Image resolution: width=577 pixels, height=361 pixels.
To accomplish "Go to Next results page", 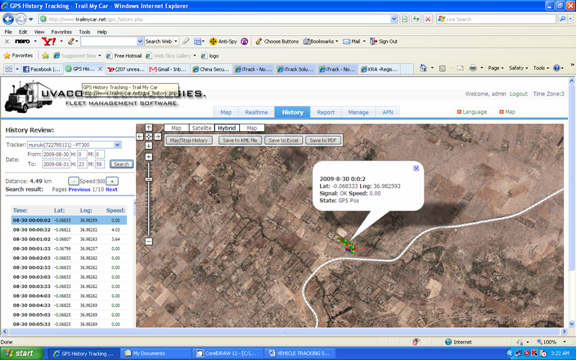I will click(111, 190).
